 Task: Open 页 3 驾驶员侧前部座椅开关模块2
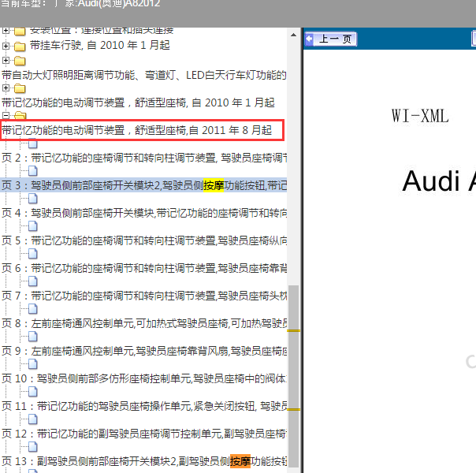click(144, 185)
